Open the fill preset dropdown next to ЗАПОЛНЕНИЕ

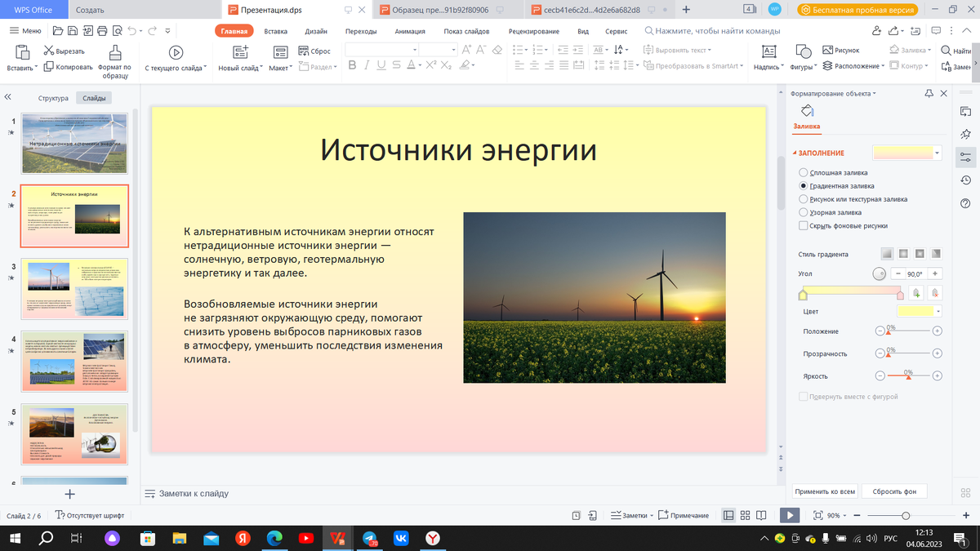[937, 153]
